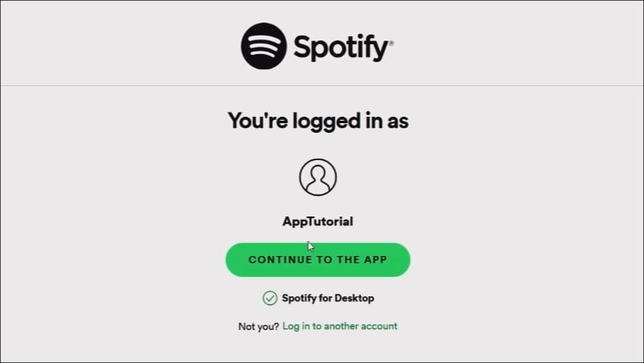Click the Not you? text
Viewport: 644px width, 363px height.
pos(258,327)
